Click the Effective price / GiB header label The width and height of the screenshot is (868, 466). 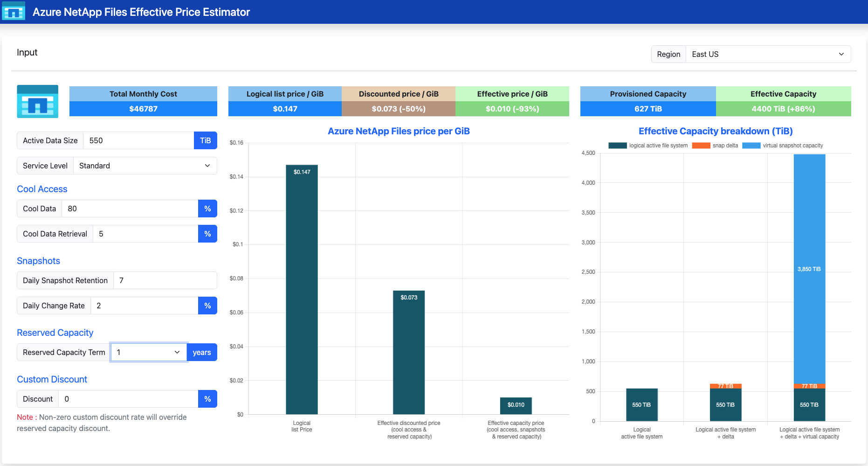click(x=512, y=94)
